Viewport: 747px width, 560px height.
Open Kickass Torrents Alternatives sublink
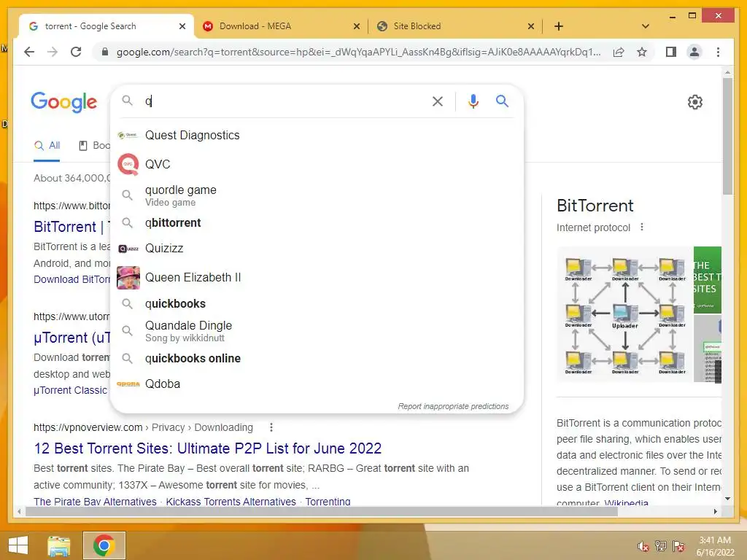point(231,502)
